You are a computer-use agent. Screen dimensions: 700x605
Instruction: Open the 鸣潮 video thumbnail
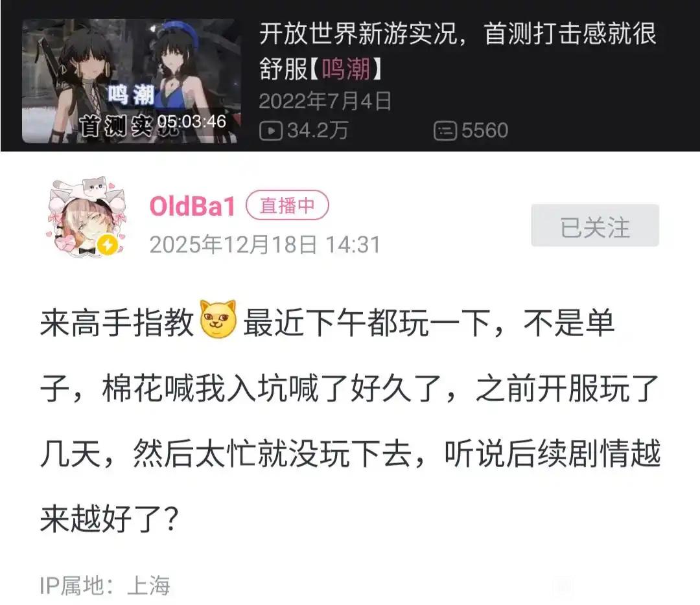132,81
